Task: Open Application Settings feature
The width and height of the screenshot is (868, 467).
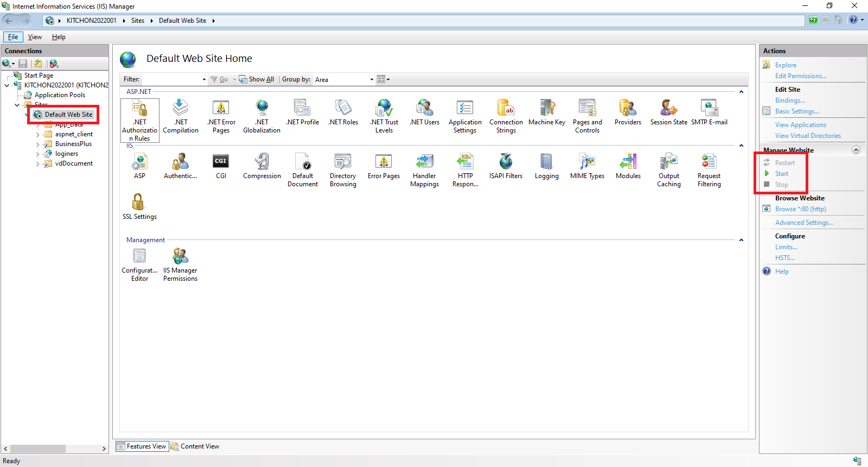Action: (465, 116)
